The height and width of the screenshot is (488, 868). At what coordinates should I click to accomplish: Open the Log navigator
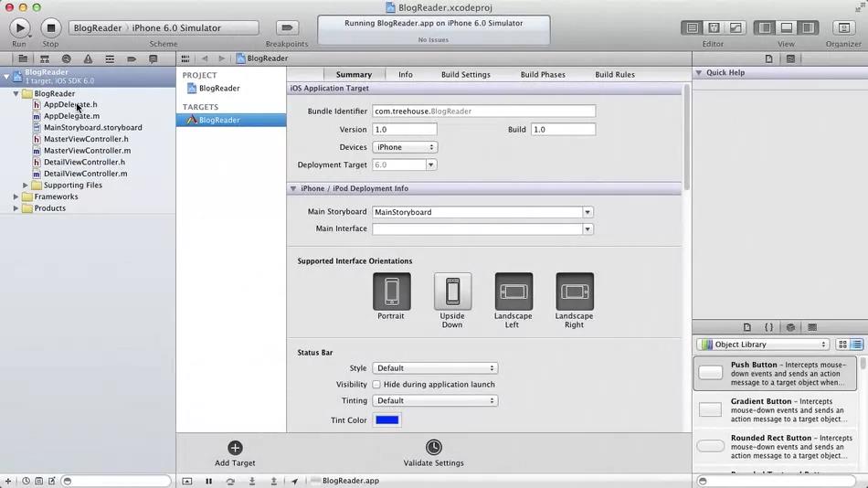tap(153, 58)
